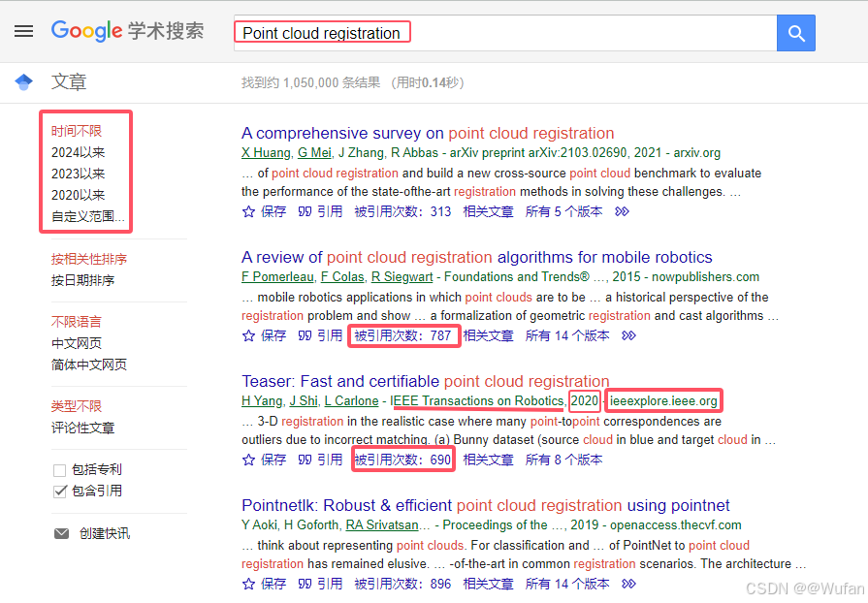
Task: Enable the 包括专利 checkbox
Action: [60, 470]
